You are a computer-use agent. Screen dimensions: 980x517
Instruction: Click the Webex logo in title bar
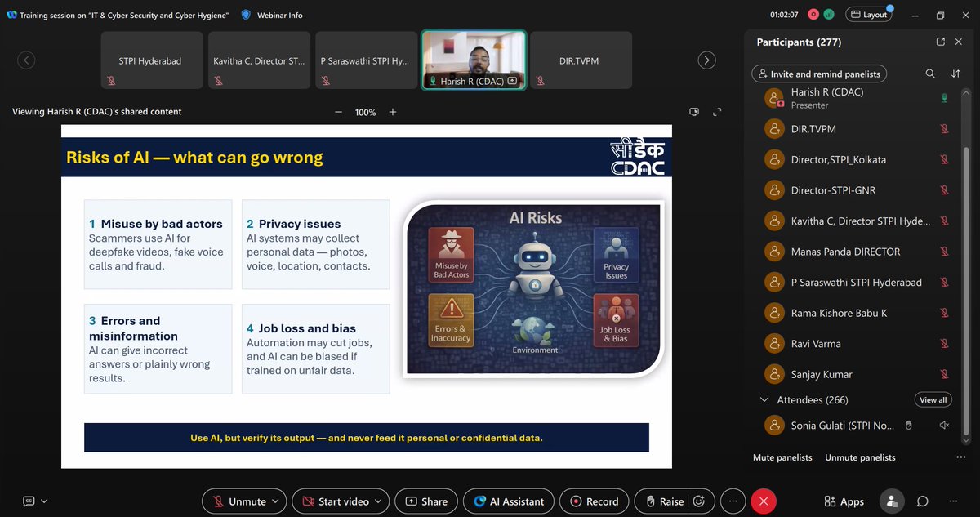11,15
